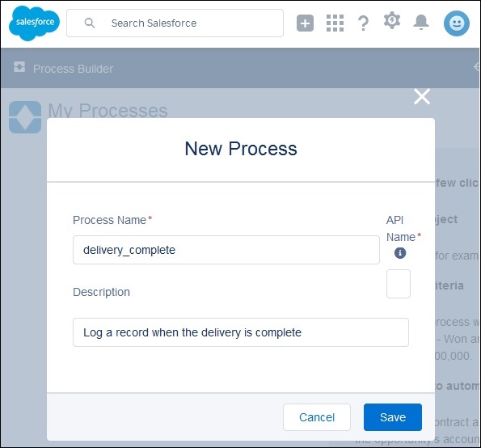Click the empty API Name field
The width and height of the screenshot is (481, 448).
pyautogui.click(x=399, y=284)
